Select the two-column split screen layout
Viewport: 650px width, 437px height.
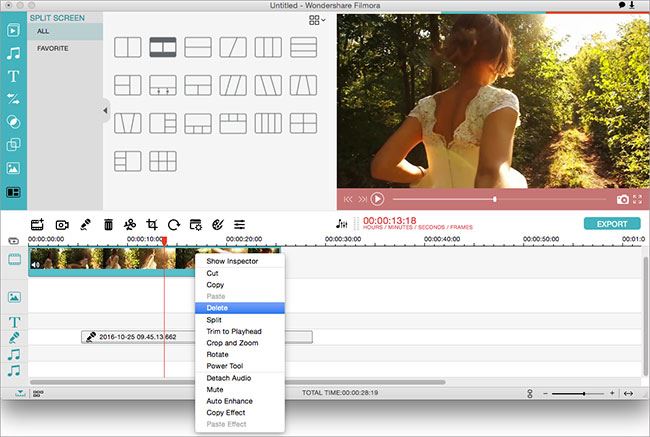point(128,47)
